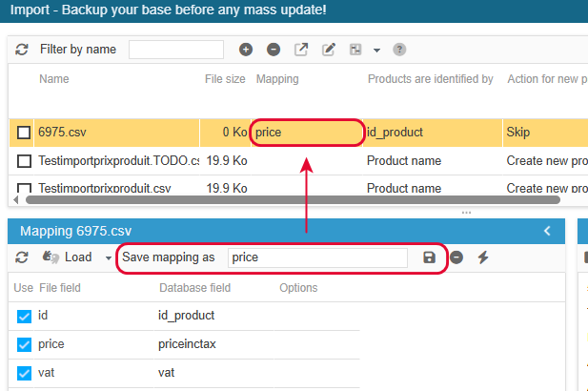The width and height of the screenshot is (588, 391).
Task: Click the horizontal scrollbar of file list
Action: pos(293,199)
